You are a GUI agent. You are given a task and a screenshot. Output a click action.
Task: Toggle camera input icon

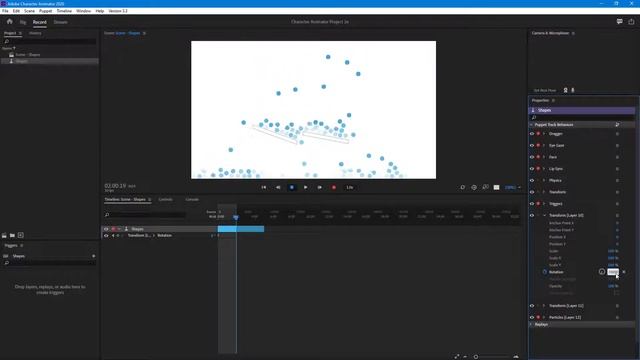[x=566, y=90]
